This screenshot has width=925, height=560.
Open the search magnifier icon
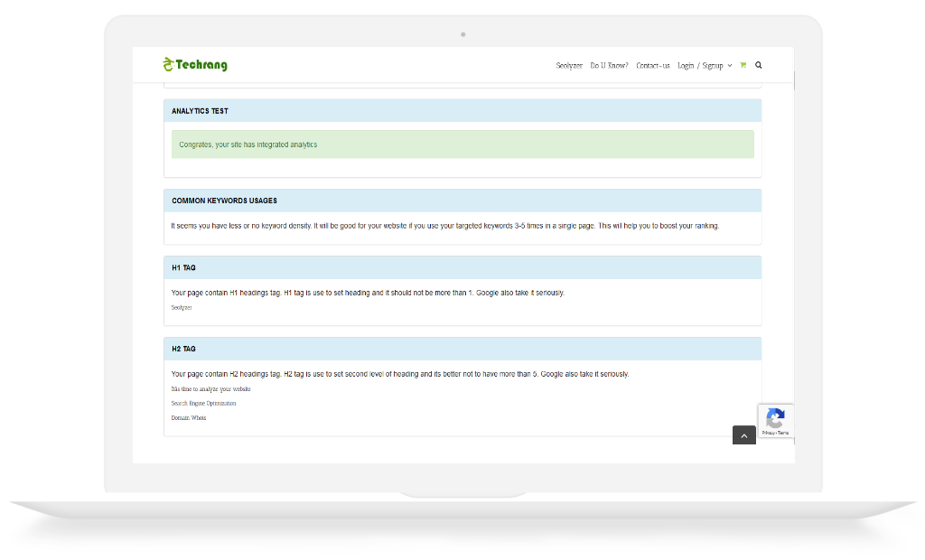point(759,66)
